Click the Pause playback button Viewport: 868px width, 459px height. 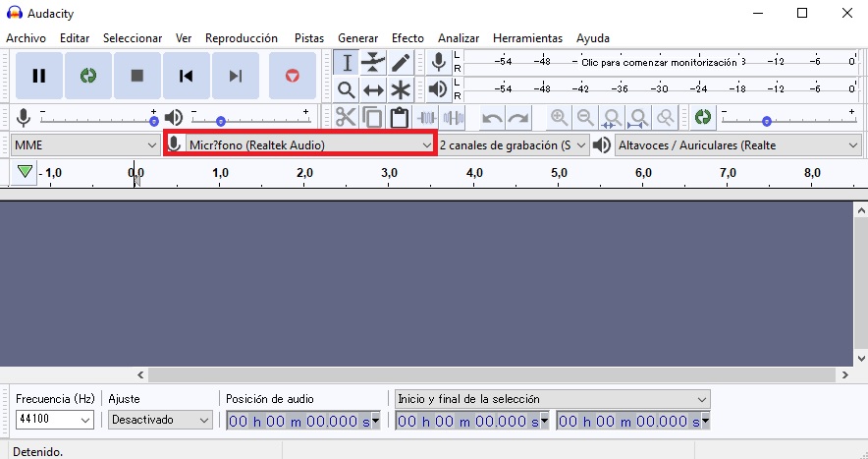(x=38, y=76)
